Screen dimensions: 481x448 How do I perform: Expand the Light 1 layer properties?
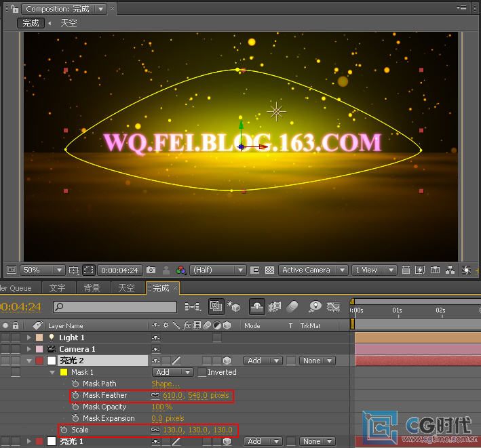[29, 338]
